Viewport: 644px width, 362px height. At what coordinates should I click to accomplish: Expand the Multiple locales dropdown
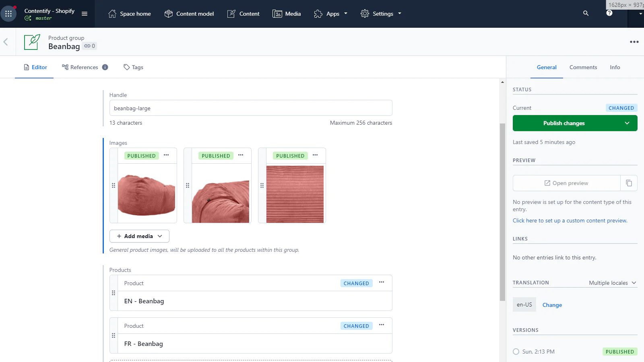coord(613,283)
